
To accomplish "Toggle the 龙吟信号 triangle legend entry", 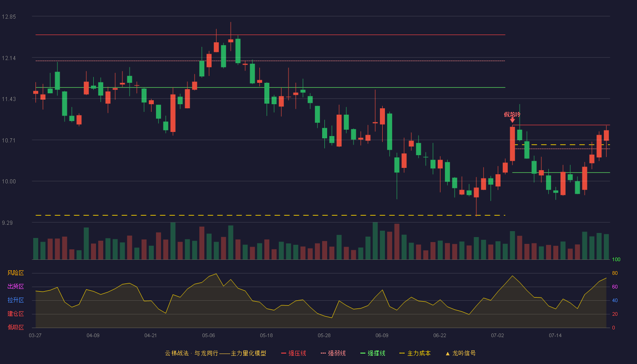I will point(460,353).
